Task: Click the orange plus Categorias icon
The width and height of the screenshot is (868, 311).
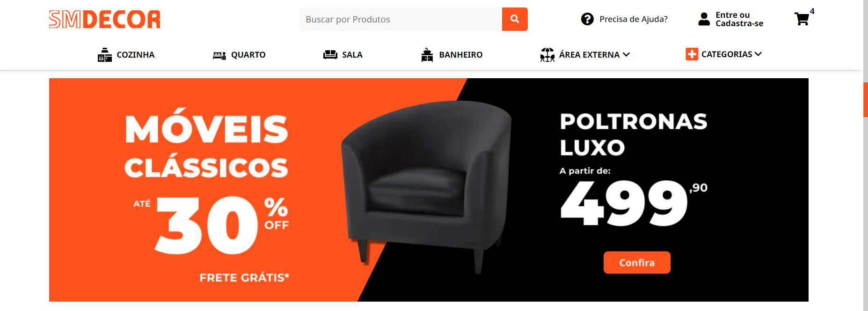Action: (692, 54)
